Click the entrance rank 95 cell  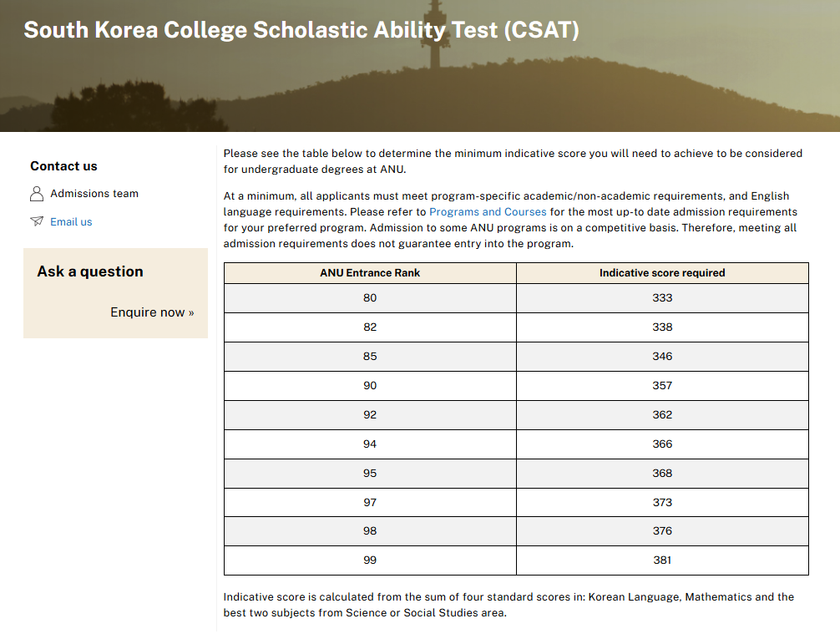(x=370, y=474)
